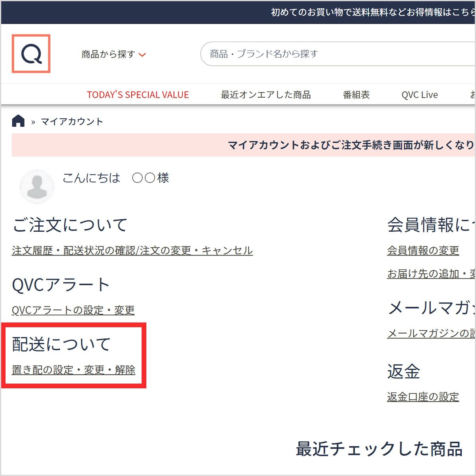Switch to QVC Live
This screenshot has width=476, height=476.
(x=419, y=94)
